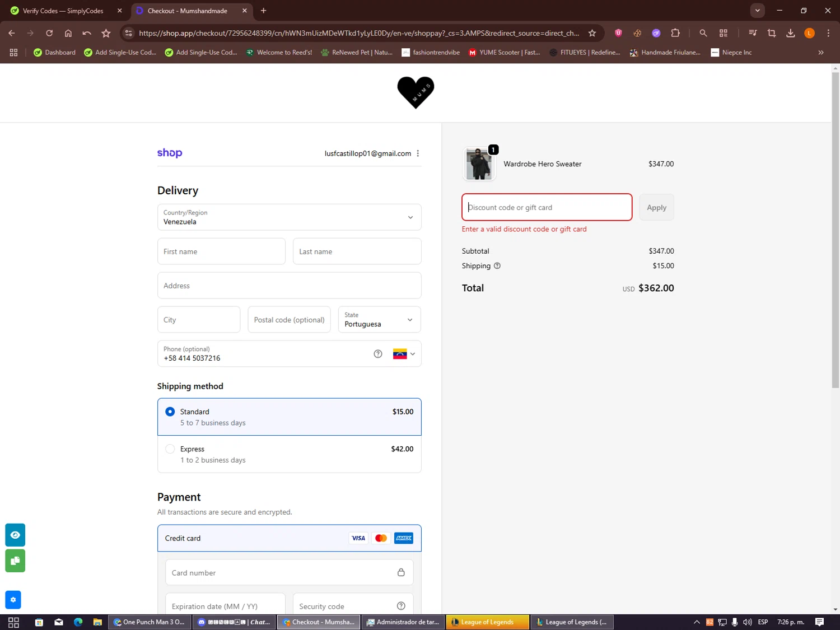The height and width of the screenshot is (630, 840).
Task: Show shipping cost info tooltip
Action: click(497, 266)
